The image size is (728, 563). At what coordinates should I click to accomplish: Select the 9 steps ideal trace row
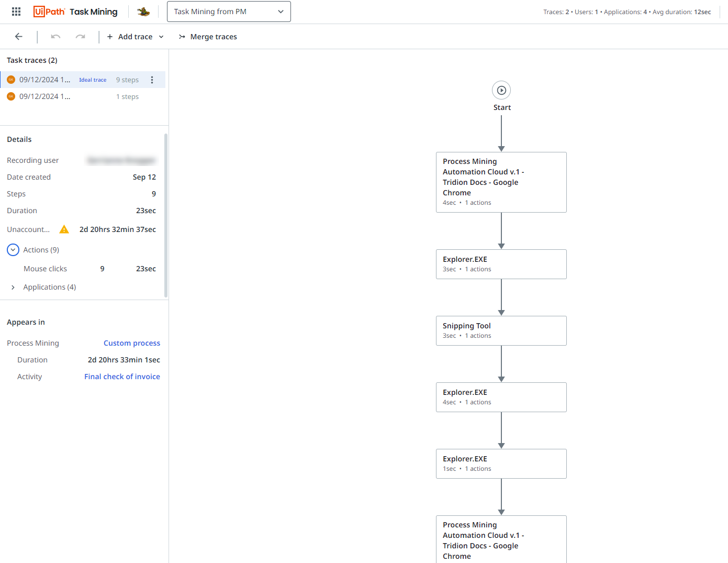83,80
